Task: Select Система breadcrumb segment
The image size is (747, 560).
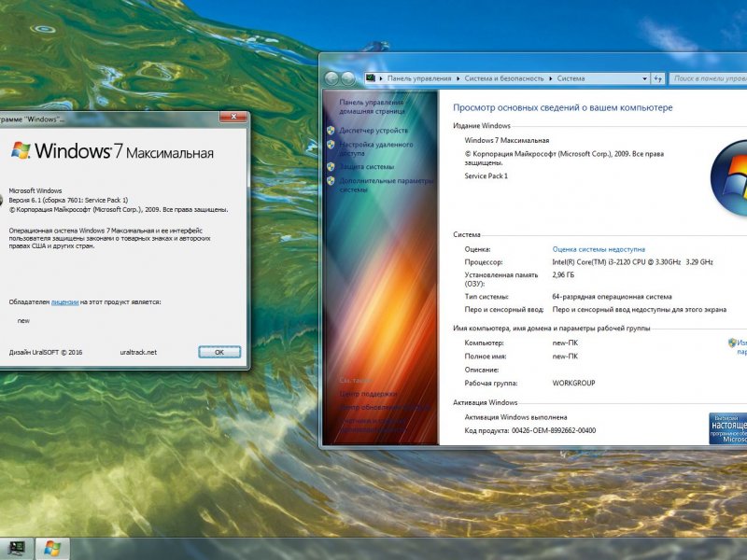Action: pyautogui.click(x=571, y=78)
